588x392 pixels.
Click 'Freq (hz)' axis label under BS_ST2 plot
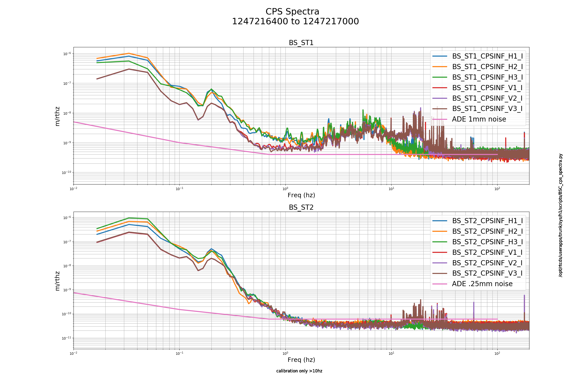(x=301, y=360)
